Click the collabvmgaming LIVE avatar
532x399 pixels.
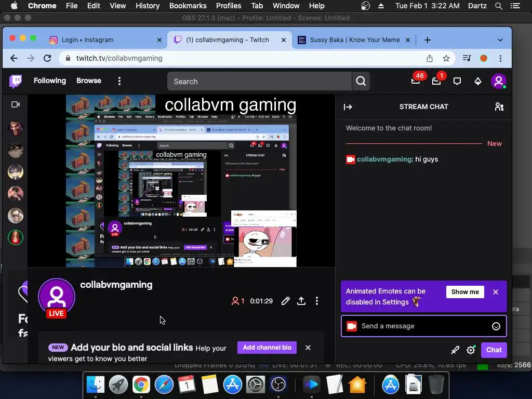(56, 298)
